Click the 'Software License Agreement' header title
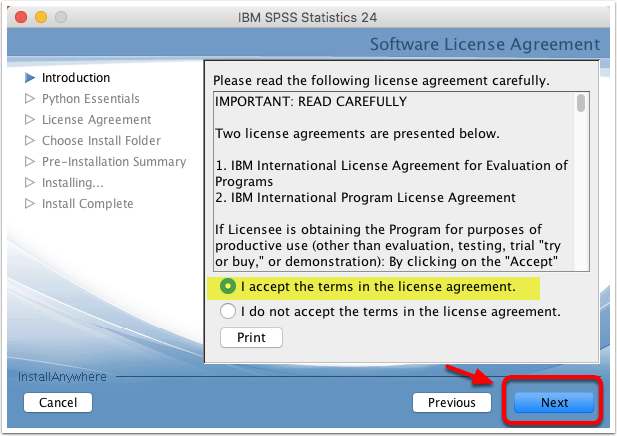This screenshot has height=436, width=617. (485, 44)
